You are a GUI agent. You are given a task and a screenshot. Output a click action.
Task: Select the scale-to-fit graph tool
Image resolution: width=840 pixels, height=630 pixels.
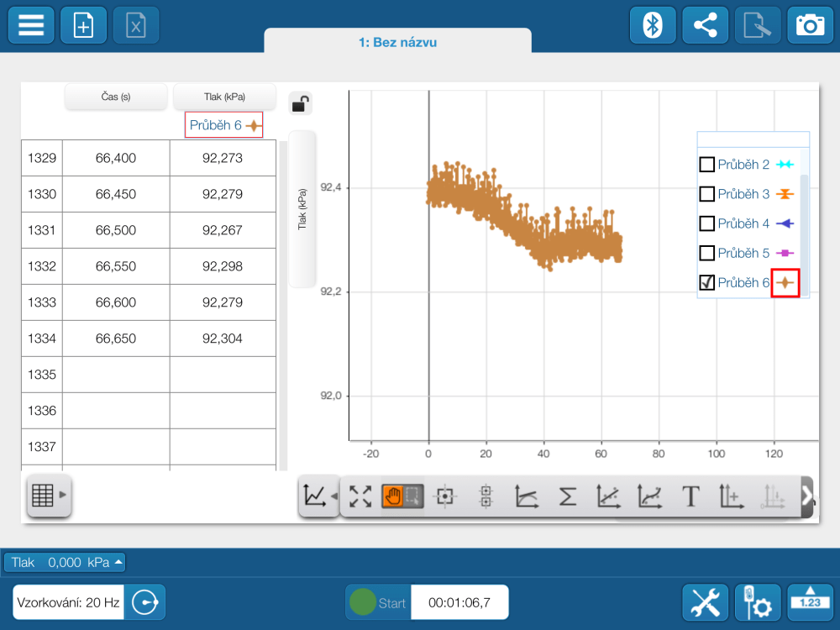pyautogui.click(x=360, y=496)
